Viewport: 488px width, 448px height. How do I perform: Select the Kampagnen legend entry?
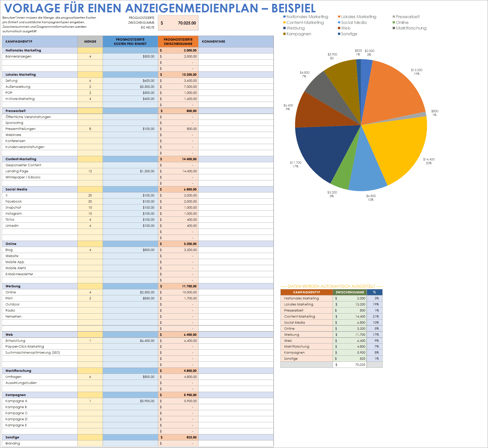(297, 34)
